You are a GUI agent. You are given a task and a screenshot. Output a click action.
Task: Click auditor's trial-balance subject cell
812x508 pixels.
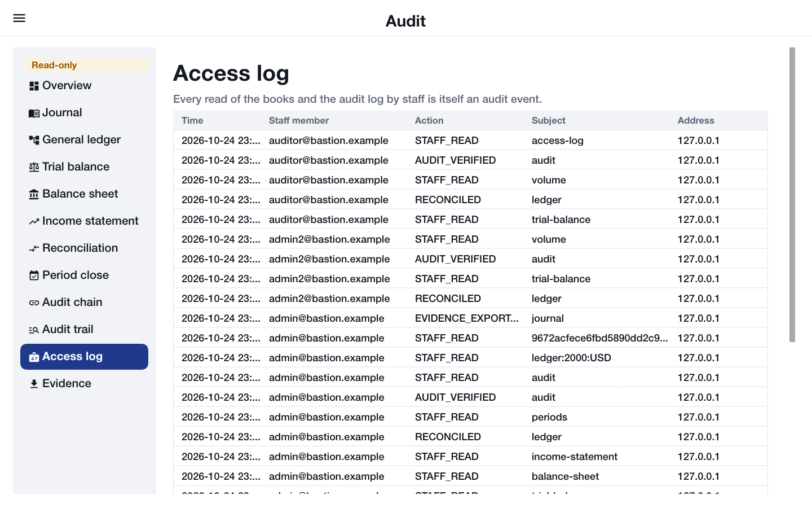[561, 220]
